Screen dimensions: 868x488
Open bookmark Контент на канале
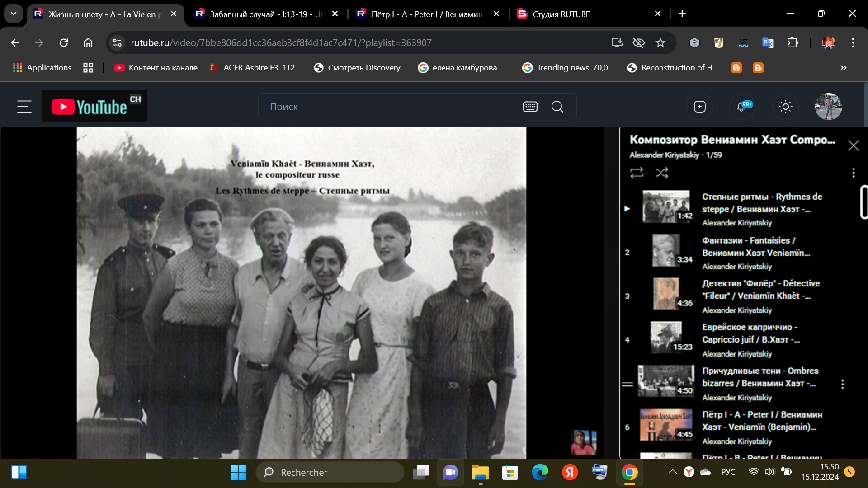[x=156, y=68]
